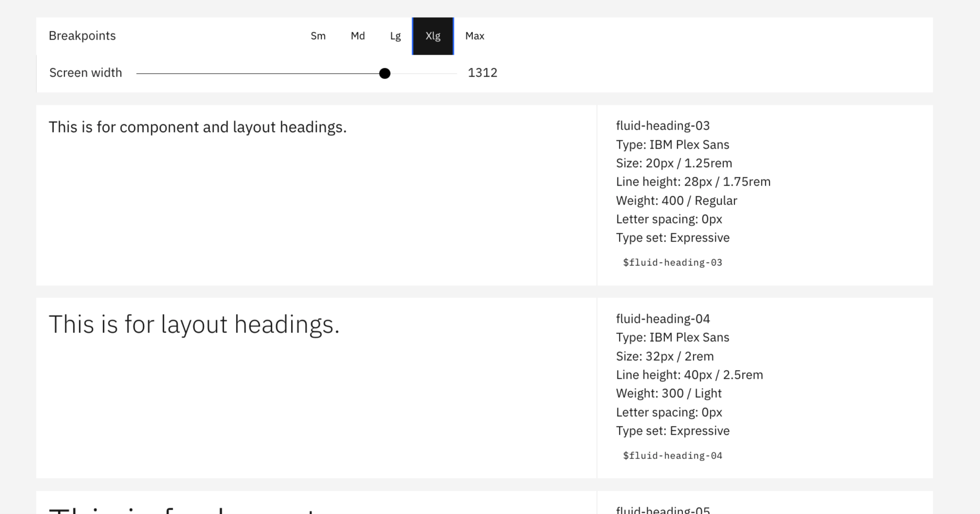
Task: Click the Screen width label
Action: coord(86,72)
